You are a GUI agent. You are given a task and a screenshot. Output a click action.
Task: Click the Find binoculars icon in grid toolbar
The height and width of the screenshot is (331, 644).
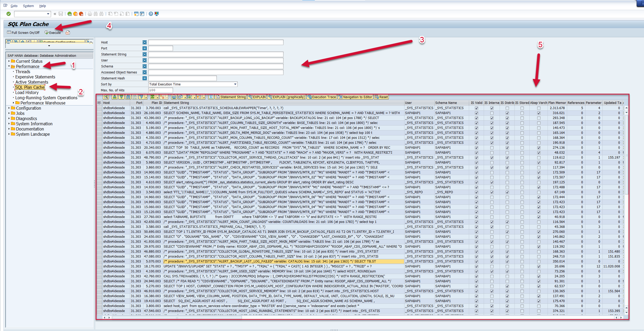pyautogui.click(x=128, y=97)
